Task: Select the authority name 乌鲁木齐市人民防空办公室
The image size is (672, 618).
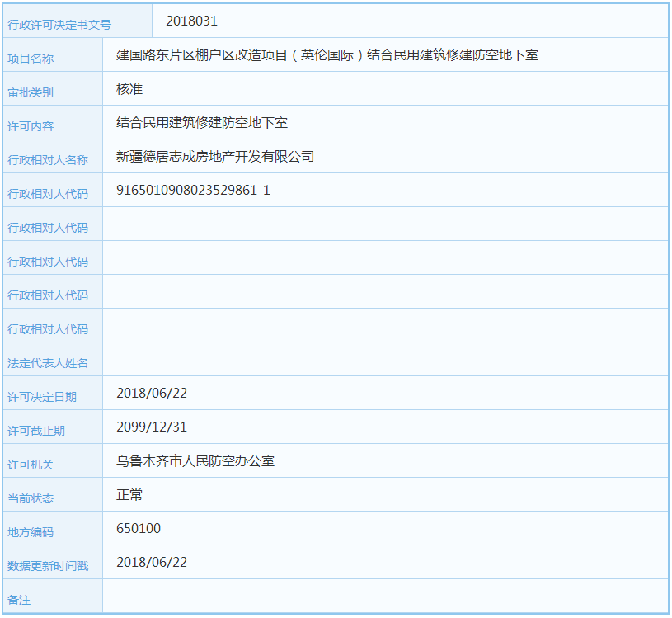Action: click(195, 461)
